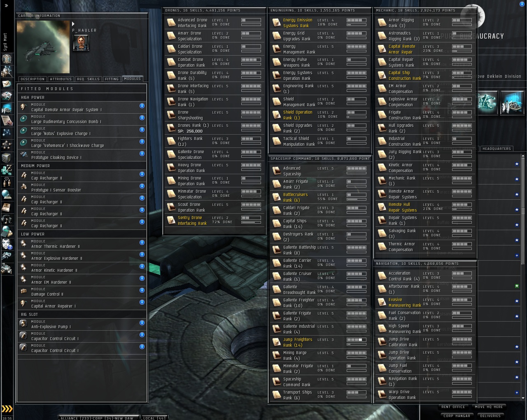Select the Gallente Carrier skill text
This screenshot has width=527, height=420.
pos(297,263)
